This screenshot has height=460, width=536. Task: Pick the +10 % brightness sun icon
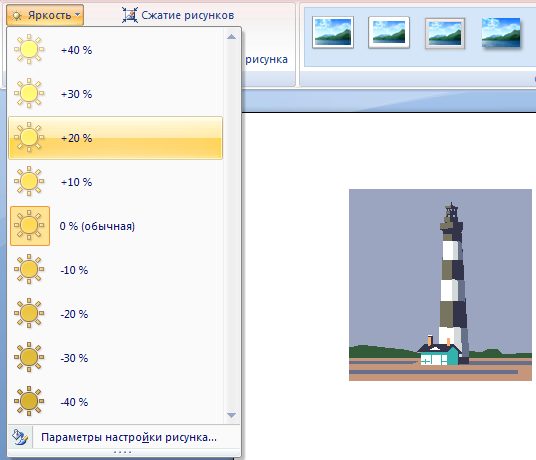29,181
